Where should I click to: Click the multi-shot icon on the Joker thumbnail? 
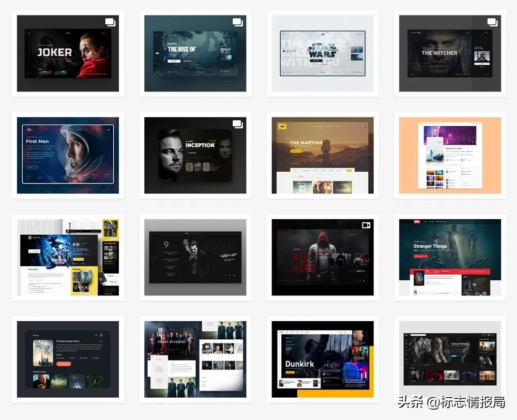coord(110,22)
